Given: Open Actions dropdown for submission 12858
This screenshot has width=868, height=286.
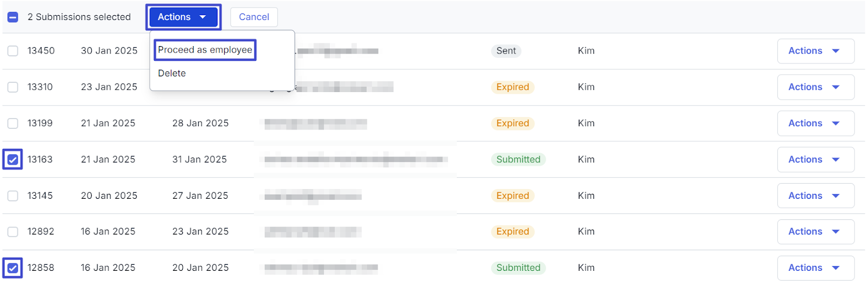Looking at the screenshot, I should pyautogui.click(x=815, y=268).
